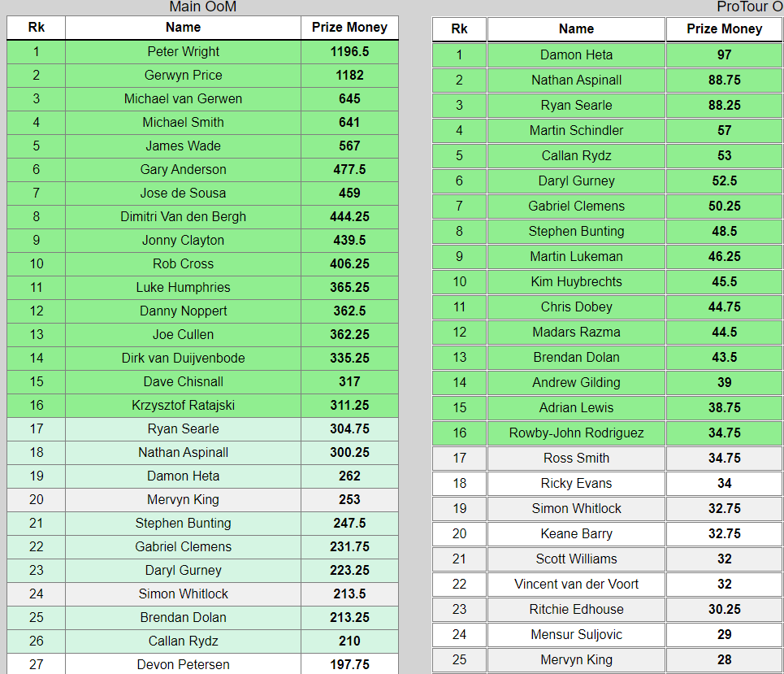Click the Main OoM Prize Money header
Viewport: 784px width, 674px height.
click(349, 28)
